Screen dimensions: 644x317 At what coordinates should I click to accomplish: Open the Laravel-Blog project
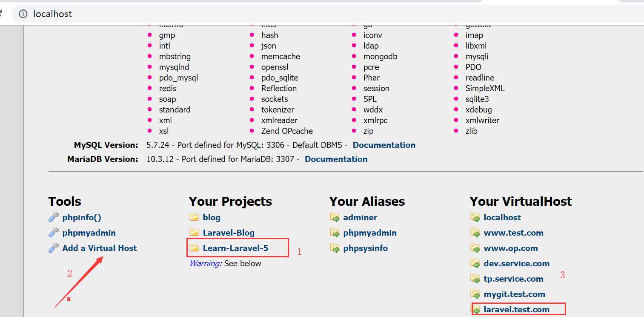click(229, 233)
